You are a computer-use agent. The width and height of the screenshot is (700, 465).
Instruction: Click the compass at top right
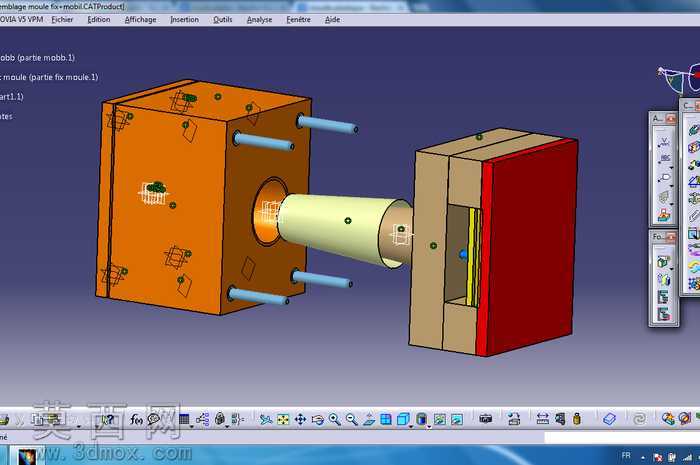(679, 78)
